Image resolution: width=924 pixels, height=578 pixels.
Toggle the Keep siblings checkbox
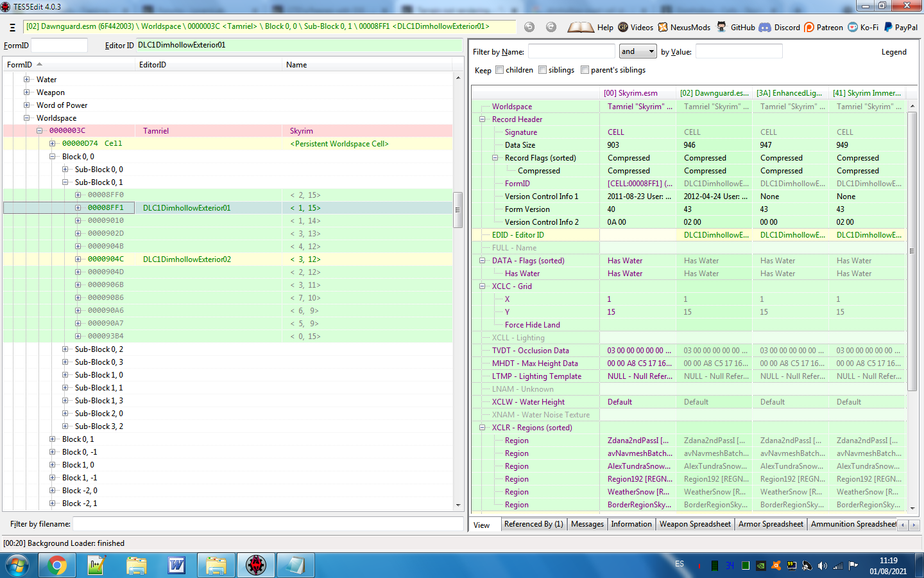(x=543, y=70)
